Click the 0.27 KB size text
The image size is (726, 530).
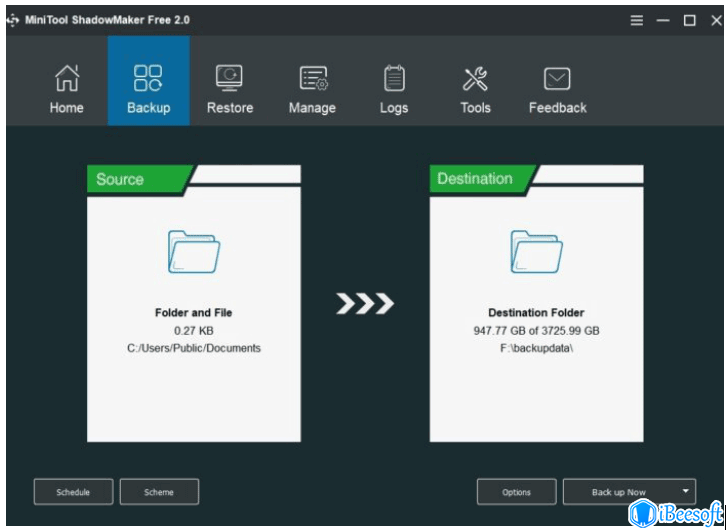[x=194, y=330]
